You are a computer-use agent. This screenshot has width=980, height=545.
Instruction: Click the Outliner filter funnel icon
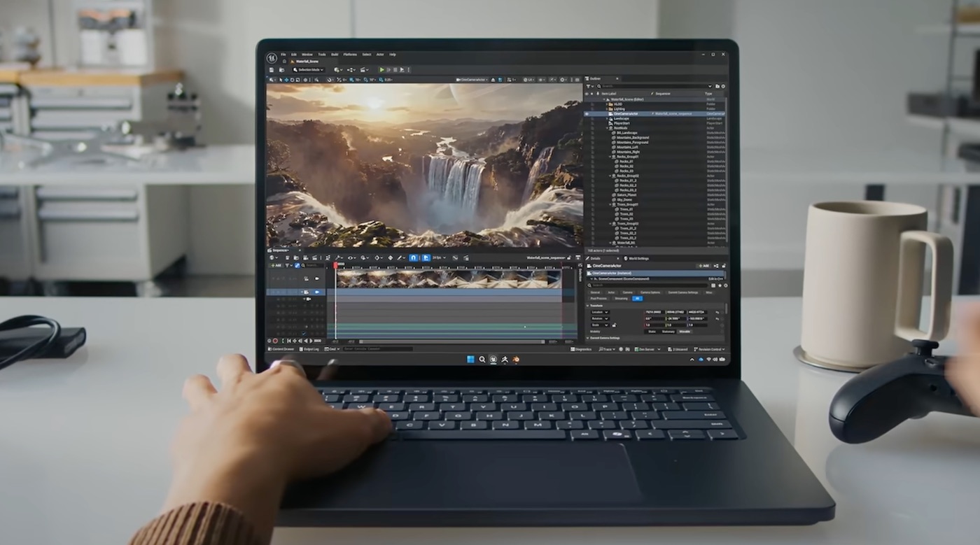point(589,87)
